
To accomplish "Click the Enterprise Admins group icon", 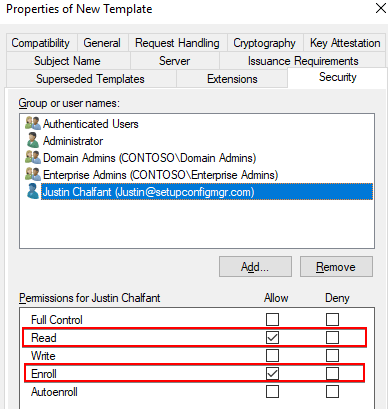I will click(x=33, y=175).
